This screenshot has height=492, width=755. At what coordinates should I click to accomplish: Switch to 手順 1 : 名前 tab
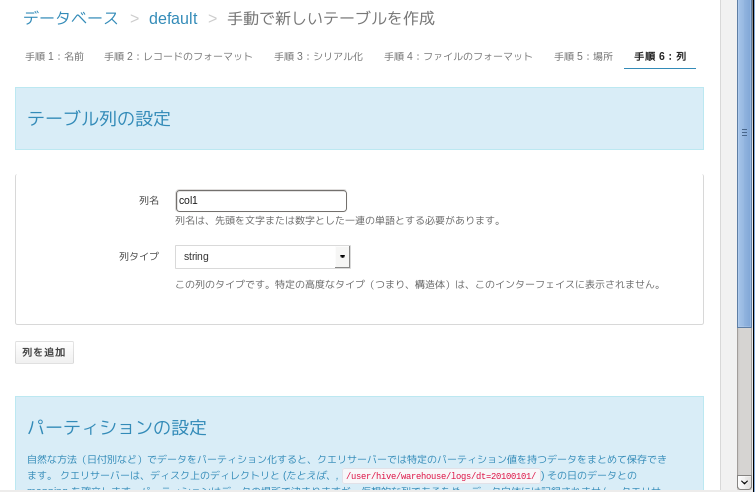click(54, 57)
